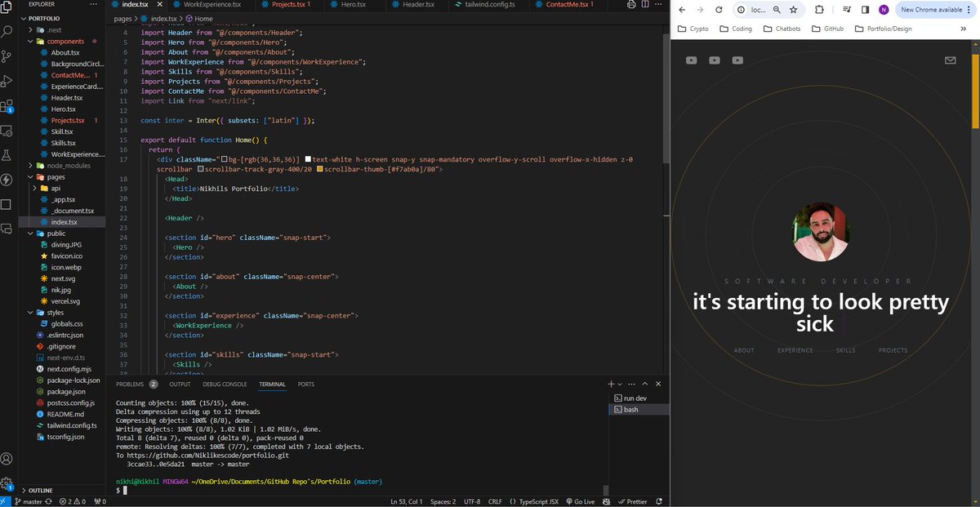The image size is (980, 507).
Task: Open the Source Control view
Action: (7, 56)
